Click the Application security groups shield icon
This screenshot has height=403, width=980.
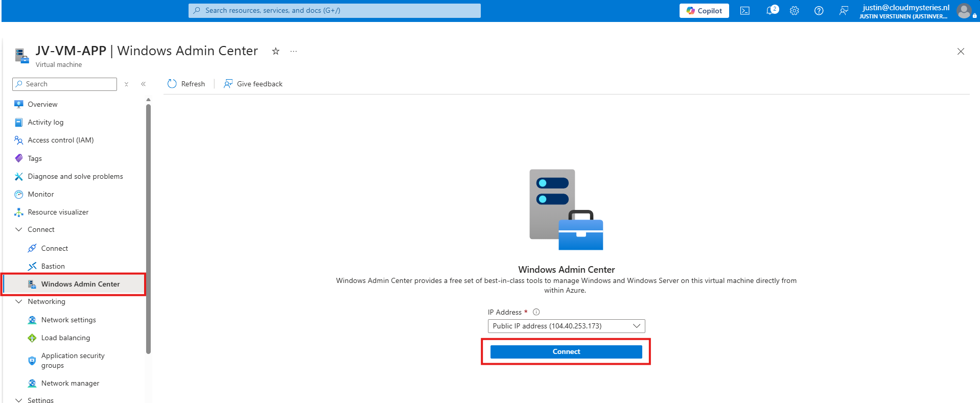32,361
